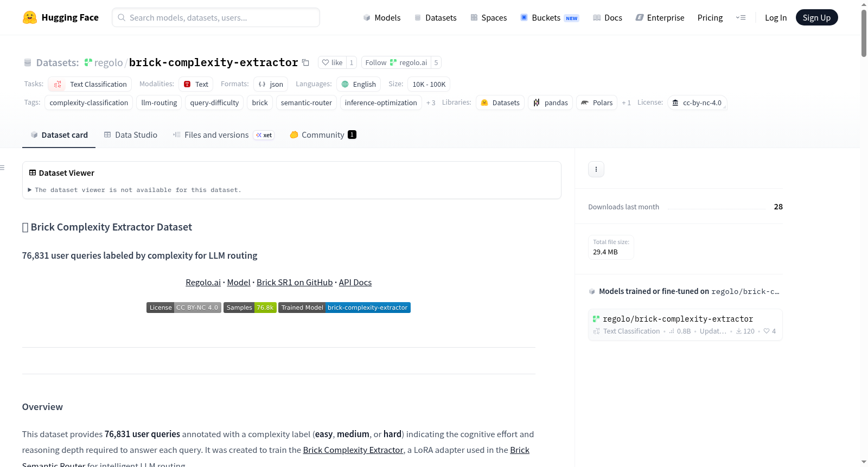Click the inference-optimization tag
This screenshot has height=467, width=868.
click(x=381, y=103)
